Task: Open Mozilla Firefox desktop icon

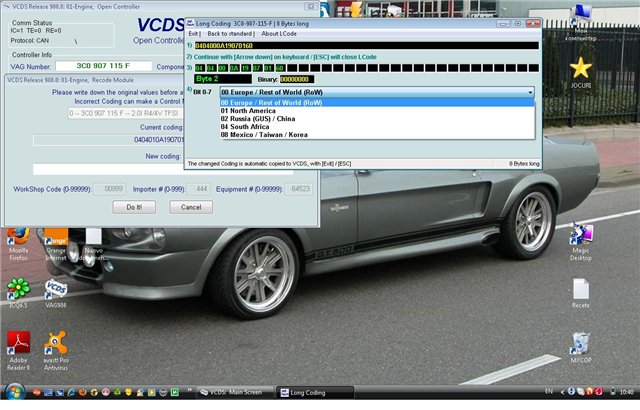Action: pyautogui.click(x=18, y=244)
